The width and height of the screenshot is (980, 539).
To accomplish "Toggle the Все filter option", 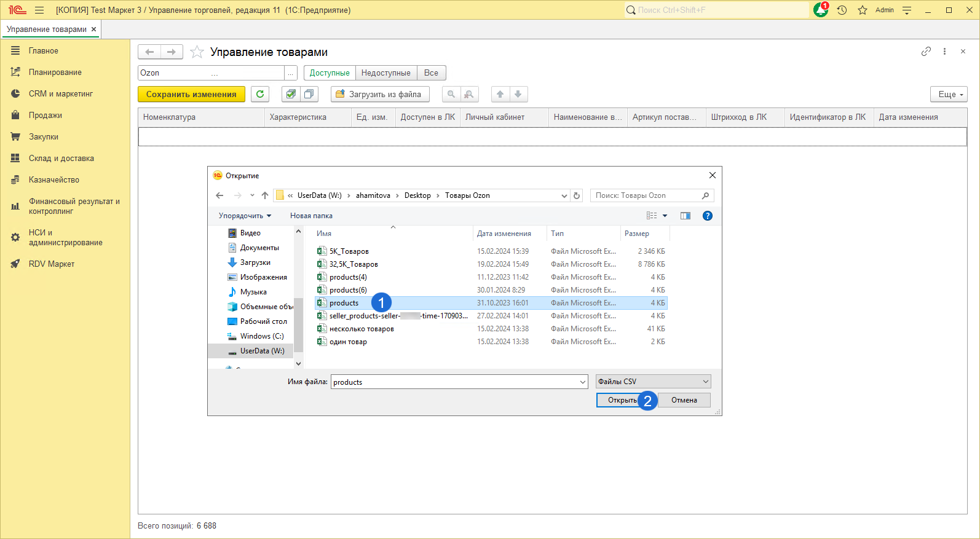I will point(431,73).
